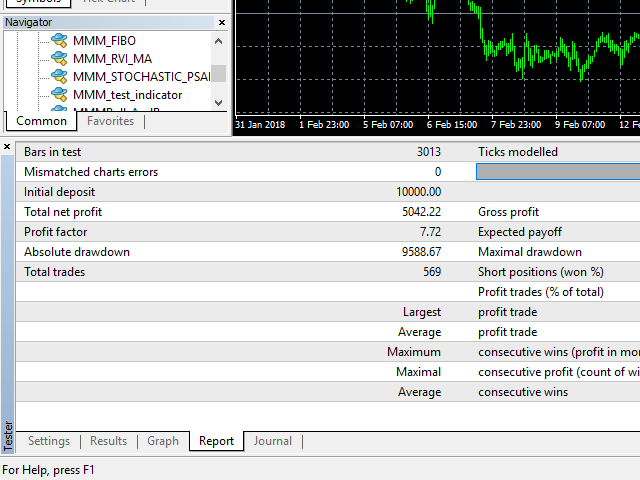640x480 pixels.
Task: Select the MMM_STOCHASTIC_PSAR advisor icon
Action: pos(60,76)
